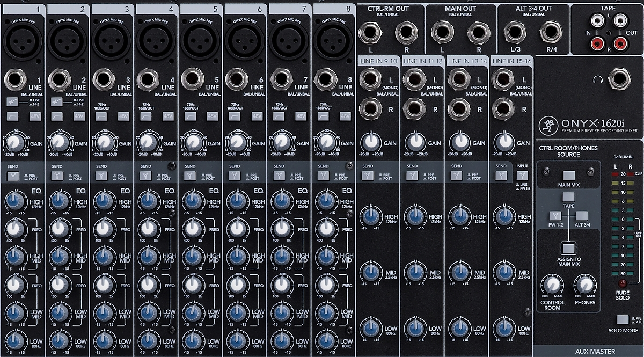Toggle channel 2 LINE/HI-Z instrument switch
Screen dimensions: 644x357
pyautogui.click(x=56, y=101)
